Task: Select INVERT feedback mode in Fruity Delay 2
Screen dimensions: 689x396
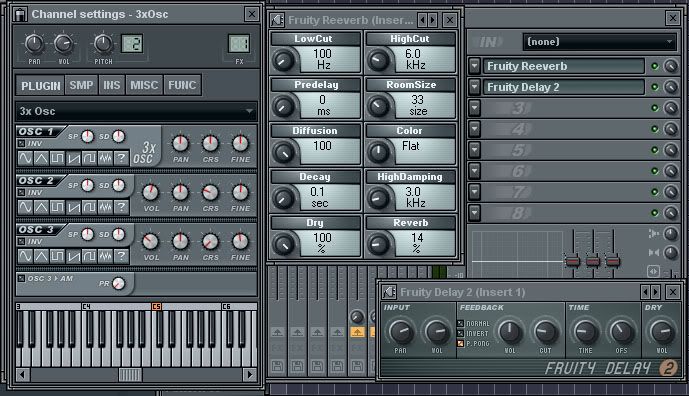Action: (x=461, y=334)
